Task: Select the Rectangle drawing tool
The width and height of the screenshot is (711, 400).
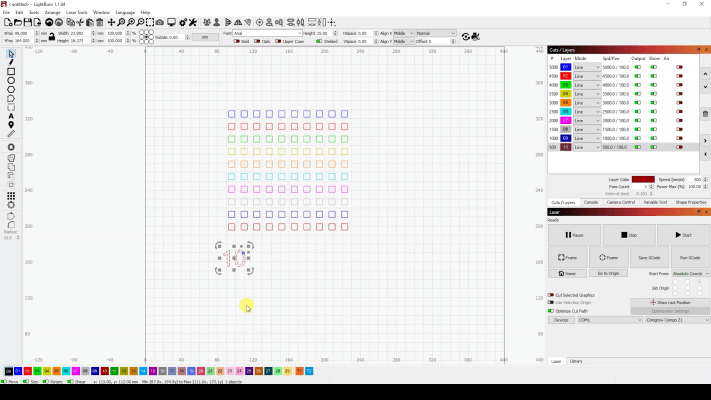Action: pos(11,72)
